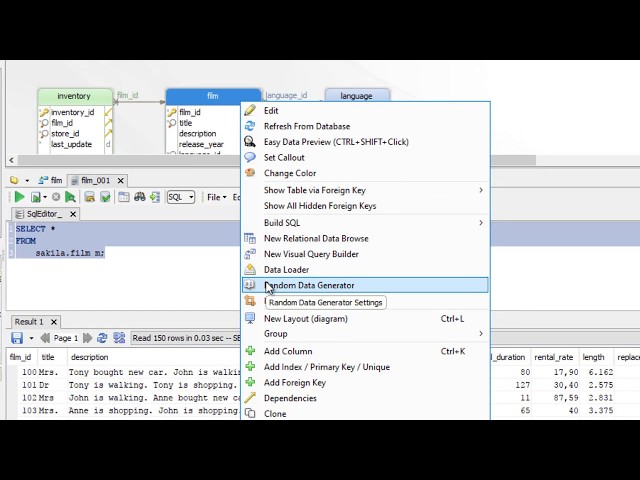The width and height of the screenshot is (640, 480).
Task: Open Dependencies from context menu
Action: tap(365, 398)
